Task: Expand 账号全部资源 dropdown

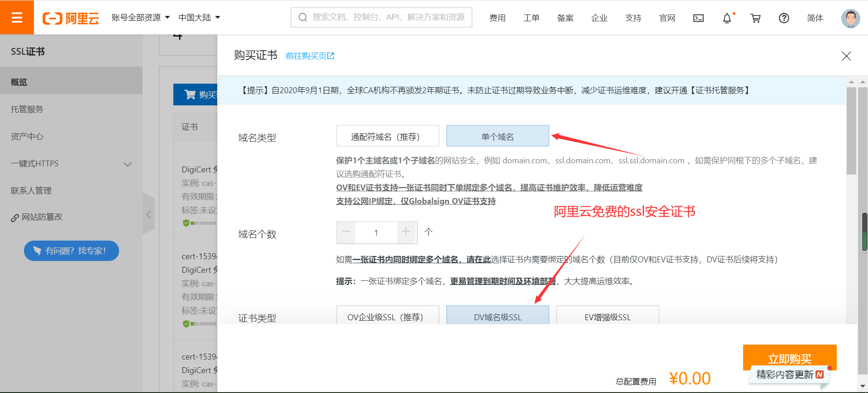Action: pos(141,18)
